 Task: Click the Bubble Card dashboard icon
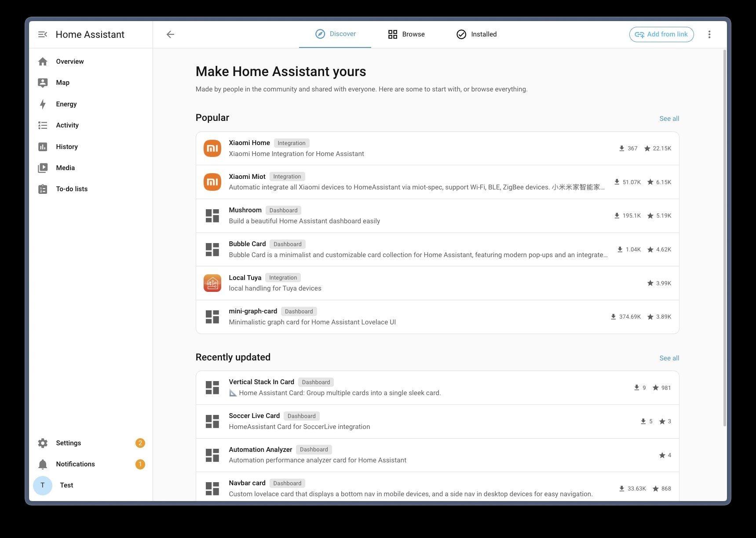click(x=212, y=250)
